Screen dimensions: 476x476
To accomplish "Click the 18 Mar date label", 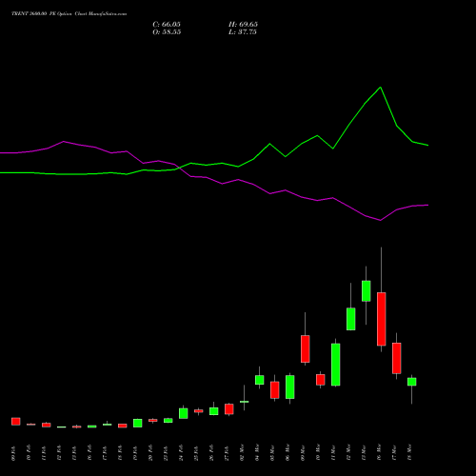I will tap(409, 453).
